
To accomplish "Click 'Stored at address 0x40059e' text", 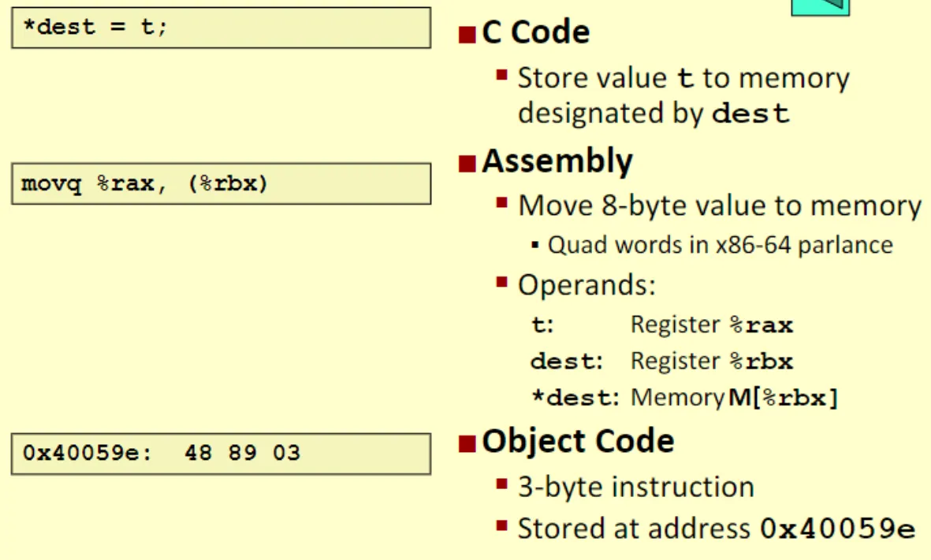I will [x=716, y=528].
